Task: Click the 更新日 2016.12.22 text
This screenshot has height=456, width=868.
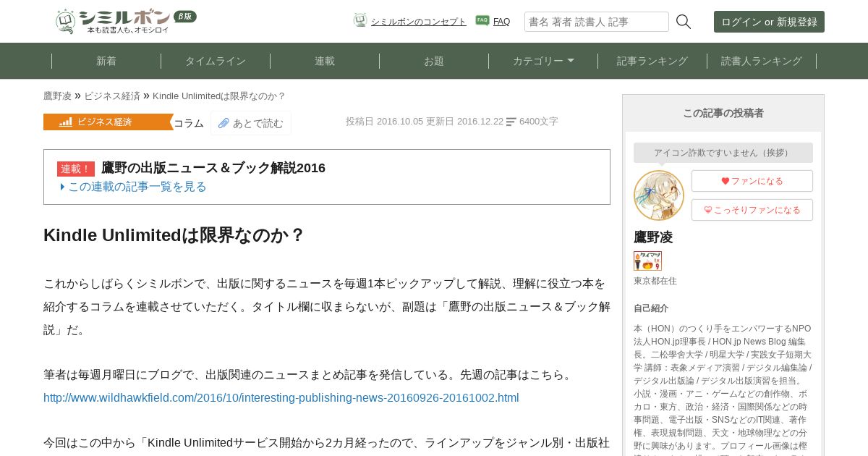Action: 464,122
